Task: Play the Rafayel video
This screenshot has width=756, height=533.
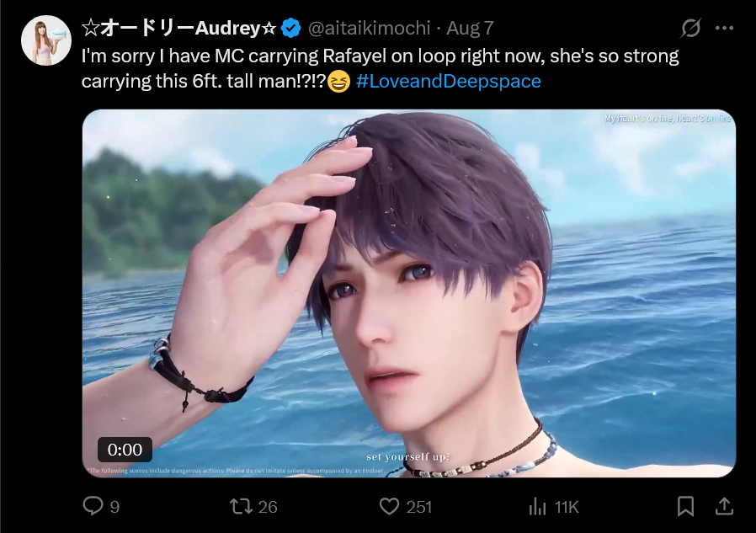Action: click(x=409, y=293)
